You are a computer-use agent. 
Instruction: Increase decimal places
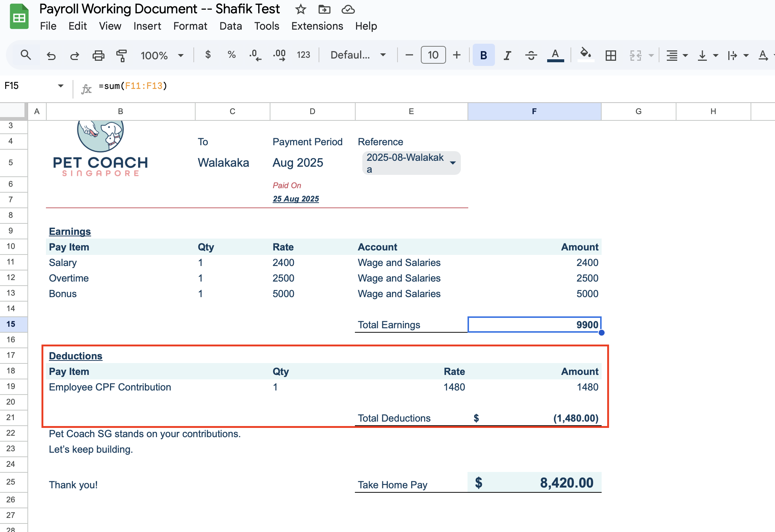(x=279, y=55)
